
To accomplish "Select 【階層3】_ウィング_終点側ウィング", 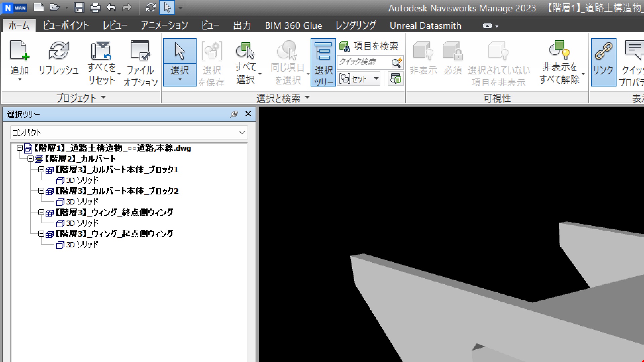I will (x=114, y=213).
